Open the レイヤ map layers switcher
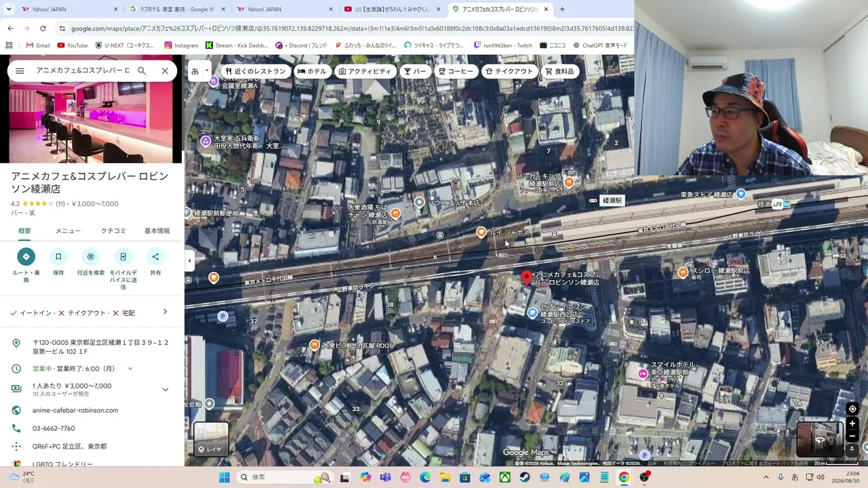This screenshot has width=868, height=488. pos(211,439)
